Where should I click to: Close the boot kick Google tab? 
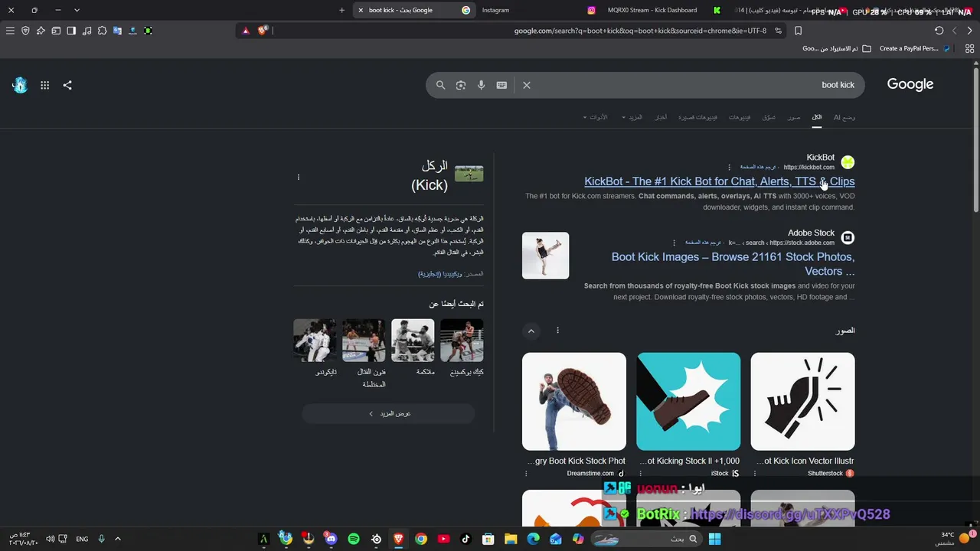pos(361,10)
